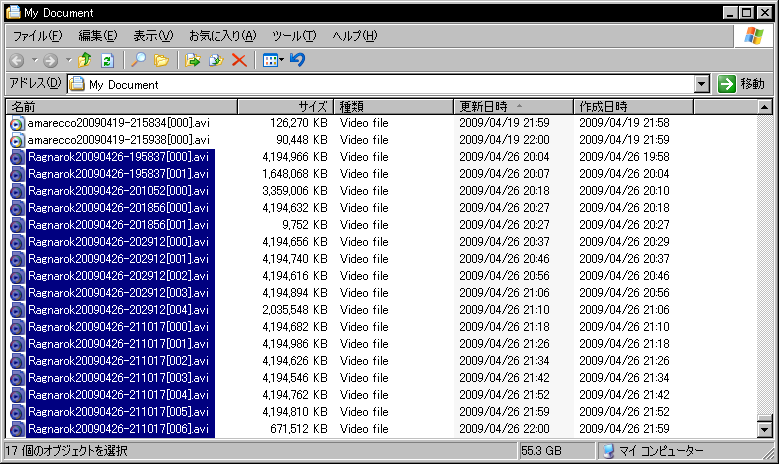Click the My Document address field
Image resolution: width=779 pixels, height=464 pixels.
tap(381, 84)
